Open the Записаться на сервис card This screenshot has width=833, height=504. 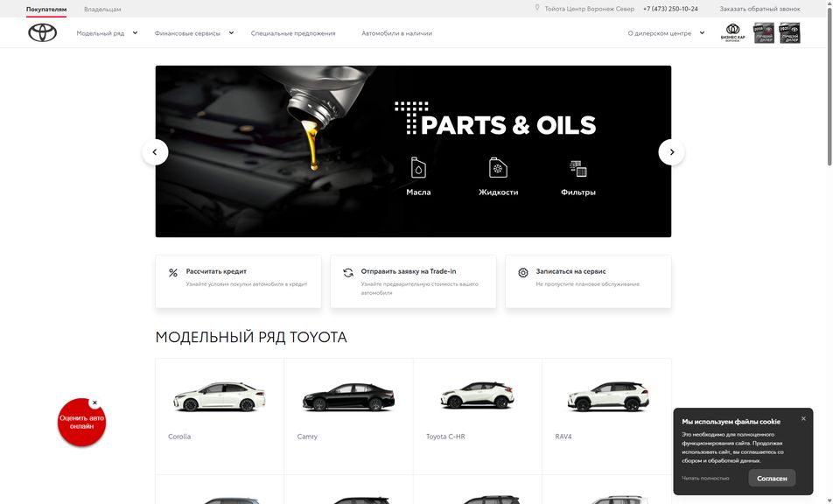[x=588, y=282]
